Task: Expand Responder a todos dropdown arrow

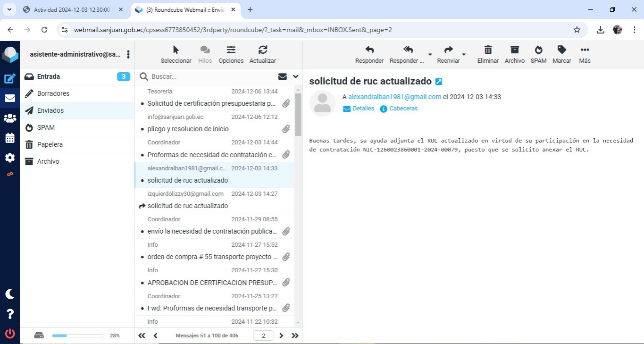Action: coord(430,54)
